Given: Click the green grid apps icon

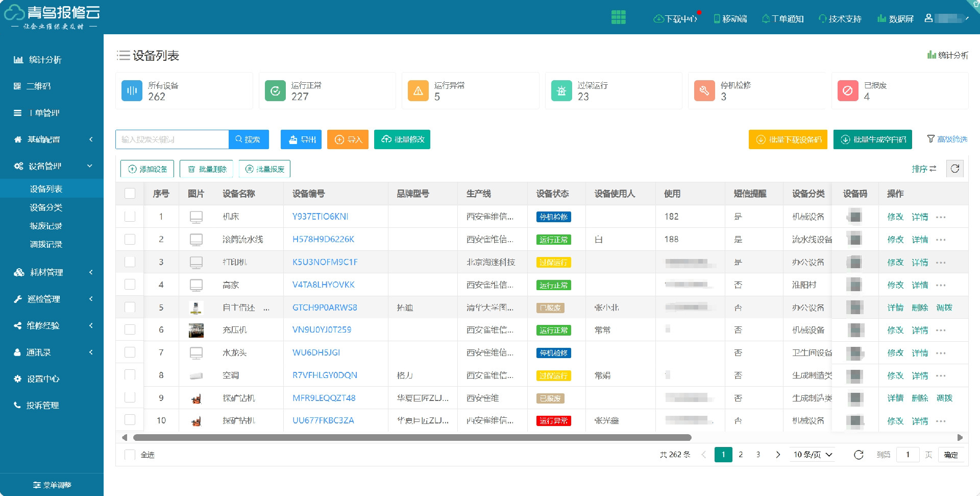Looking at the screenshot, I should click(x=618, y=17).
